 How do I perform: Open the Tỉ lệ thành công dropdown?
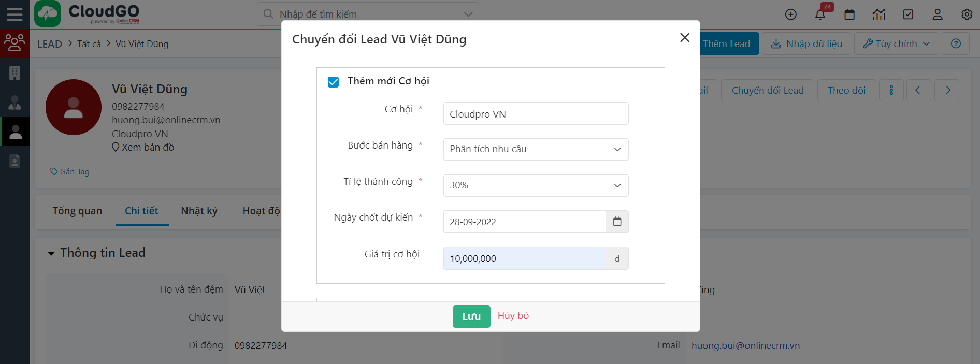coord(536,185)
